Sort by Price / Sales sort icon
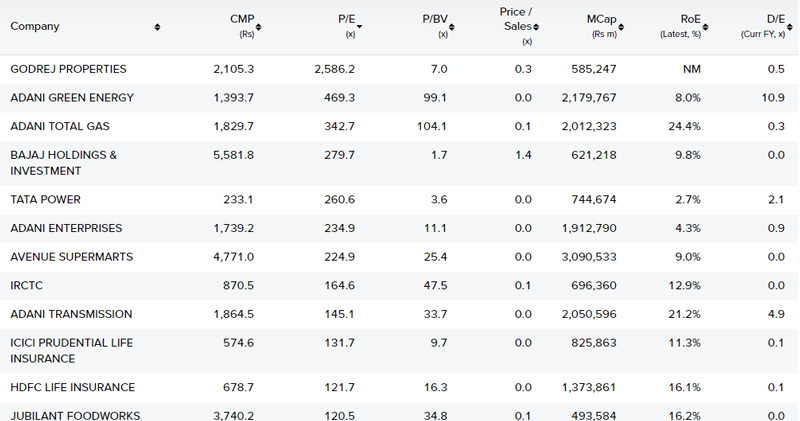 point(536,27)
